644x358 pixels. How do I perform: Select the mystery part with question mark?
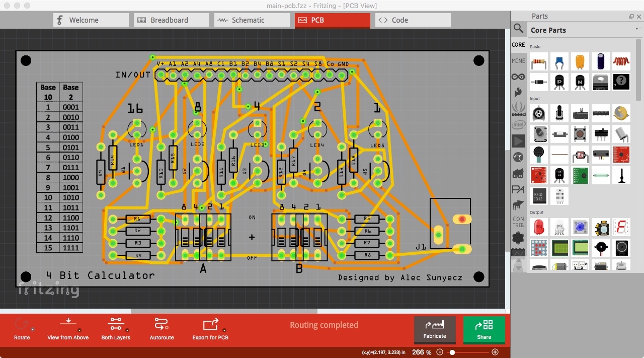[x=621, y=82]
